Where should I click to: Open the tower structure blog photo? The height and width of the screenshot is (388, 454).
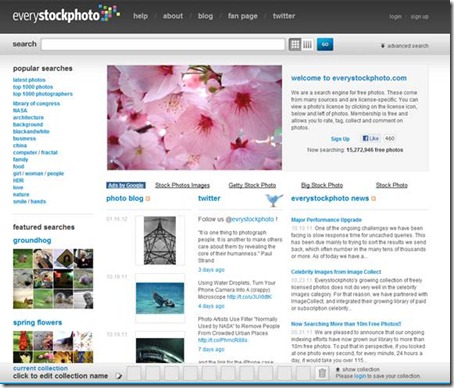pos(160,241)
